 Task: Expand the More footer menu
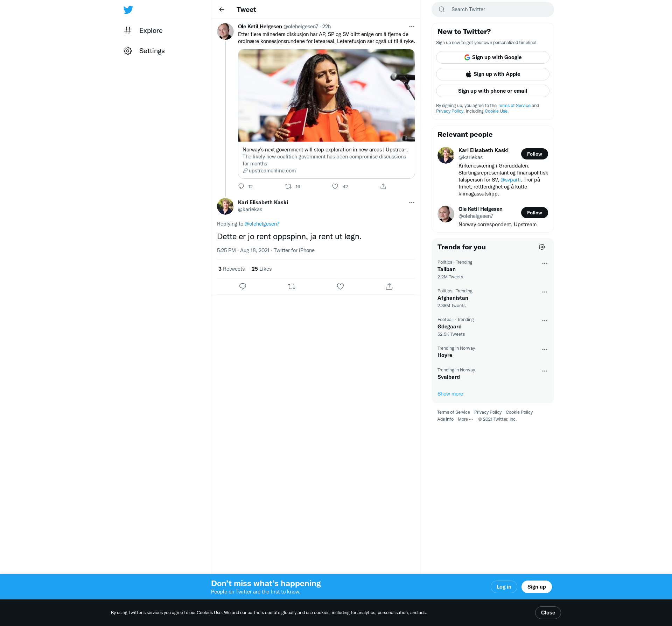[465, 419]
